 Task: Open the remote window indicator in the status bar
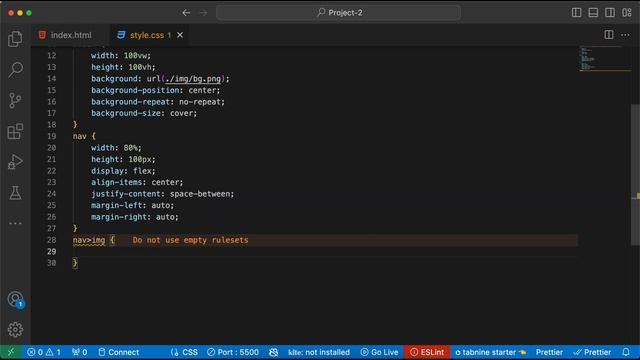pyautogui.click(x=11, y=352)
